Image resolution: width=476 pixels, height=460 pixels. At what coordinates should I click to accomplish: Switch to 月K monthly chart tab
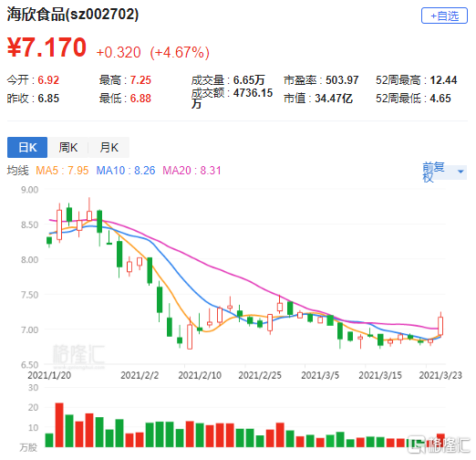(x=109, y=148)
